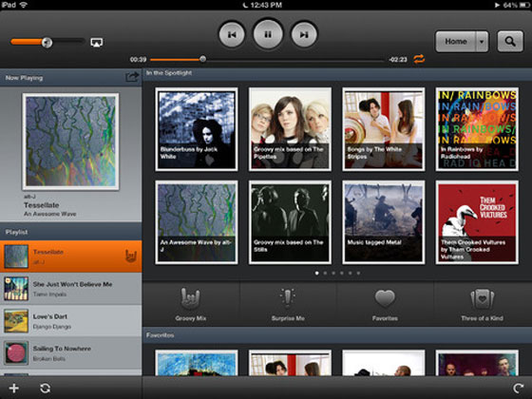Select Sailing To Nowhere in playlist
Image resolution: width=532 pixels, height=399 pixels.
click(71, 353)
